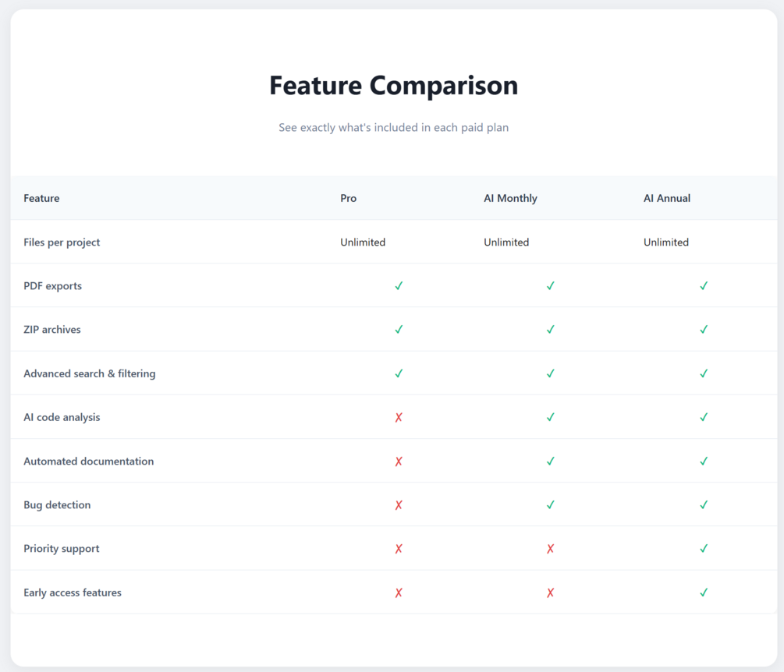Screen dimensions: 784x672
Task: Click the Pro checkmark for PDF exports
Action: 399,286
